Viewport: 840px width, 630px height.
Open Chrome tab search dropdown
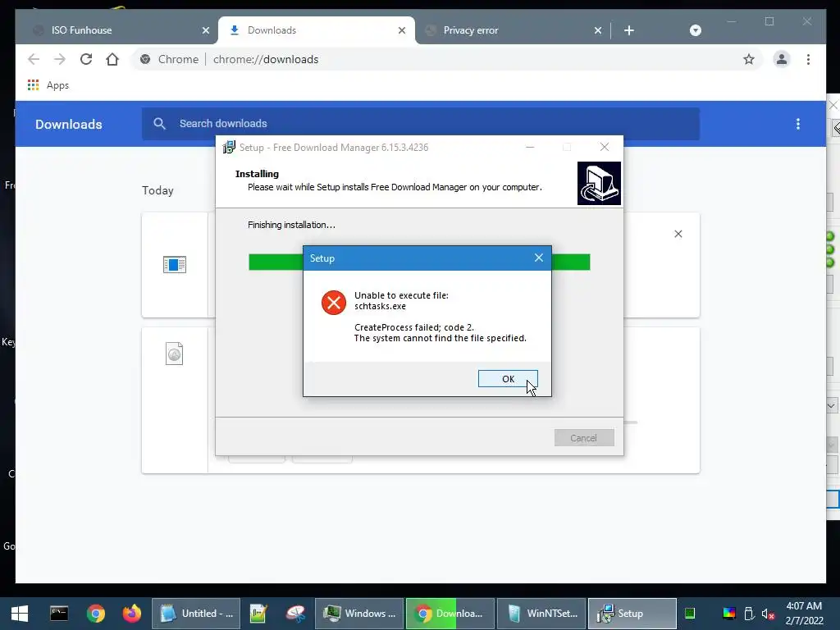point(696,30)
